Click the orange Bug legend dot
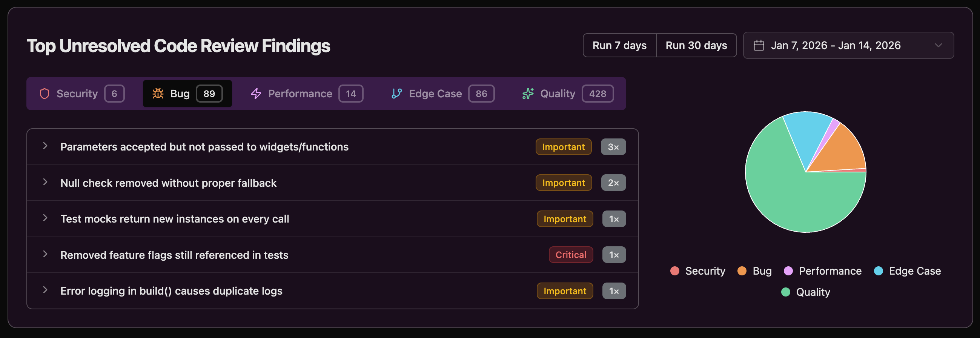Screen dimensions: 980x338 742,271
